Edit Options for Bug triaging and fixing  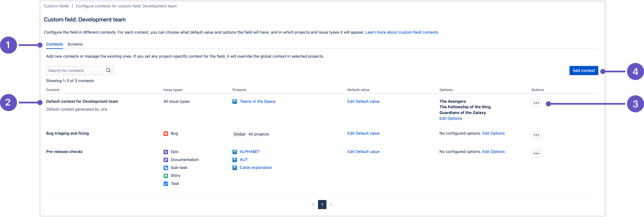coord(493,133)
